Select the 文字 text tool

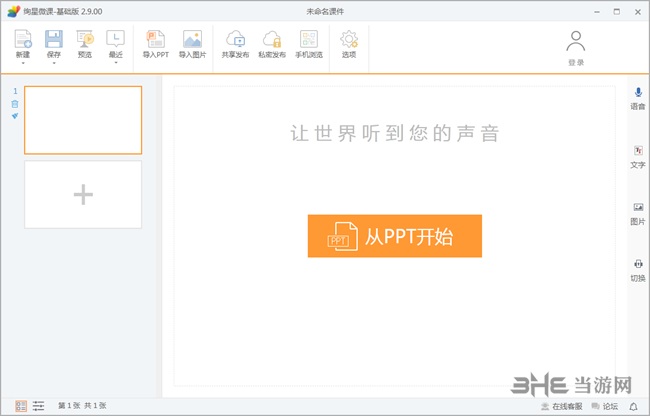[638, 150]
